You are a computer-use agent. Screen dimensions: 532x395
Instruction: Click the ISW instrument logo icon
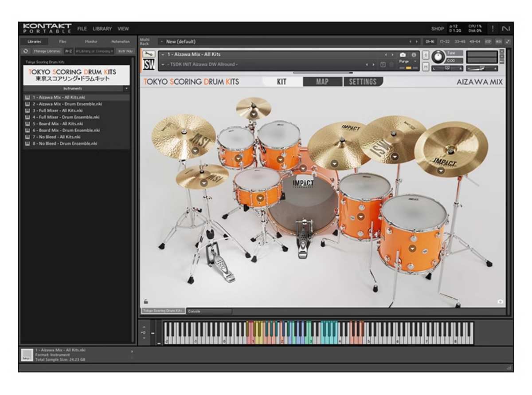click(x=149, y=65)
